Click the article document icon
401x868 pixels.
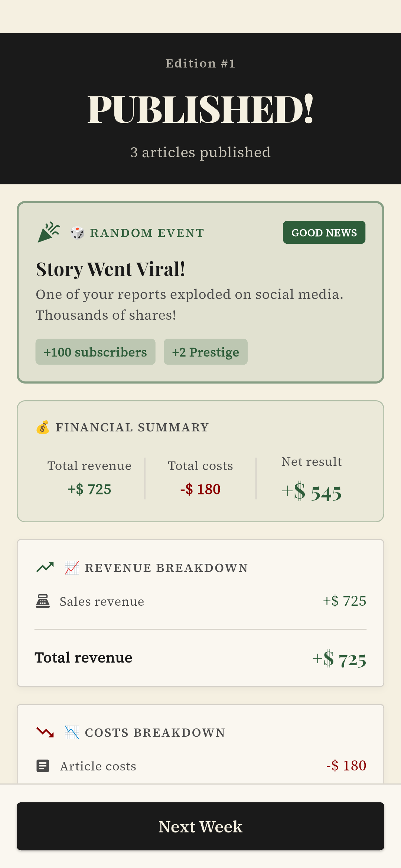(43, 766)
